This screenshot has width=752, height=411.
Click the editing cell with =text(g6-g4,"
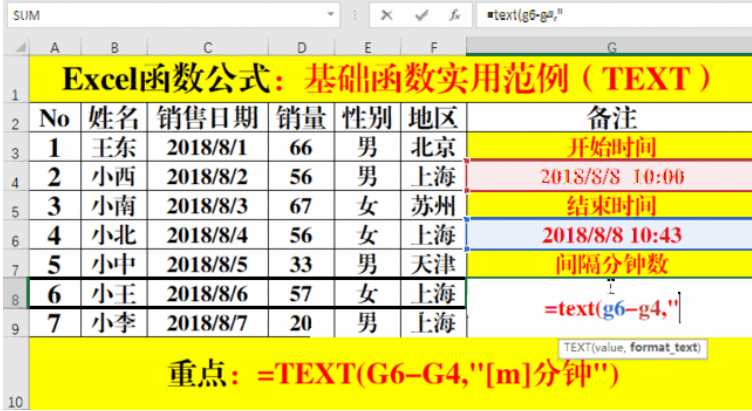[x=610, y=307]
